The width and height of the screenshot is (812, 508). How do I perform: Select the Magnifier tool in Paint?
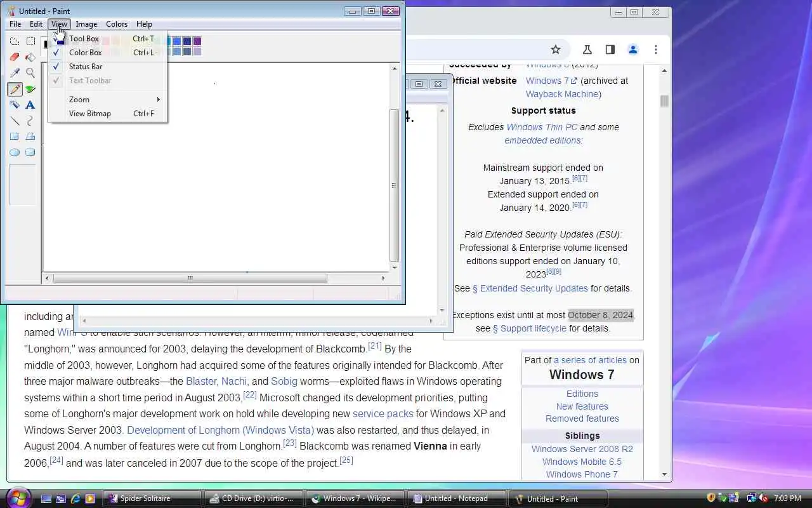[30, 73]
